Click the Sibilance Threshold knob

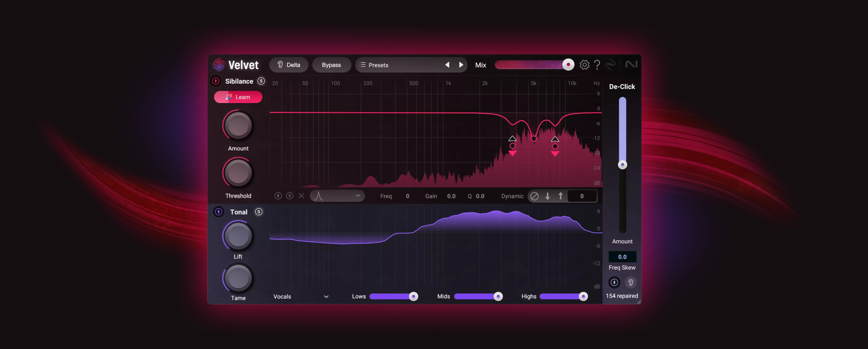[238, 172]
